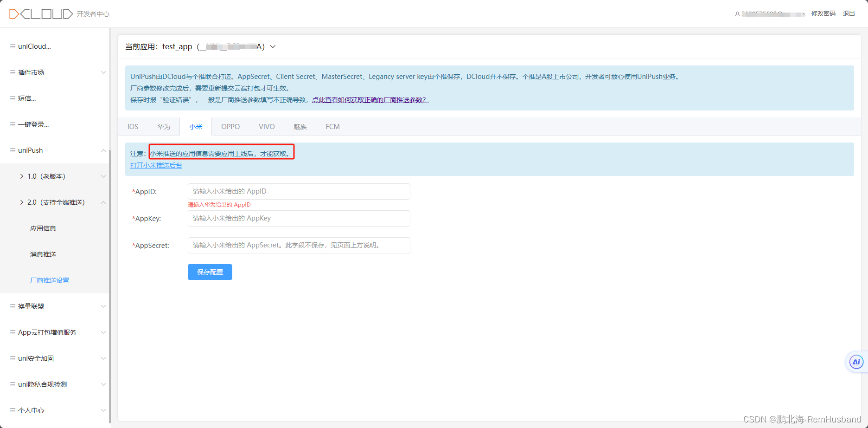Switch to the OPPO push tab
The height and width of the screenshot is (428, 868).
pos(230,126)
